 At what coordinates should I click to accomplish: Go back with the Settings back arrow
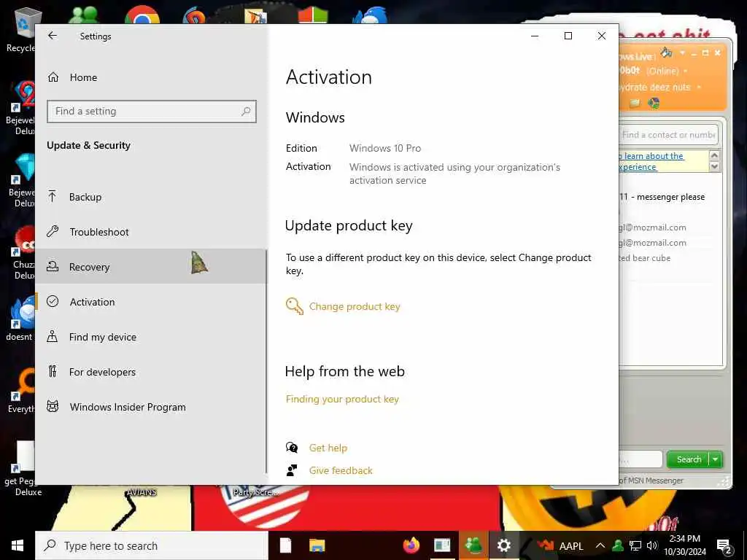coord(53,36)
